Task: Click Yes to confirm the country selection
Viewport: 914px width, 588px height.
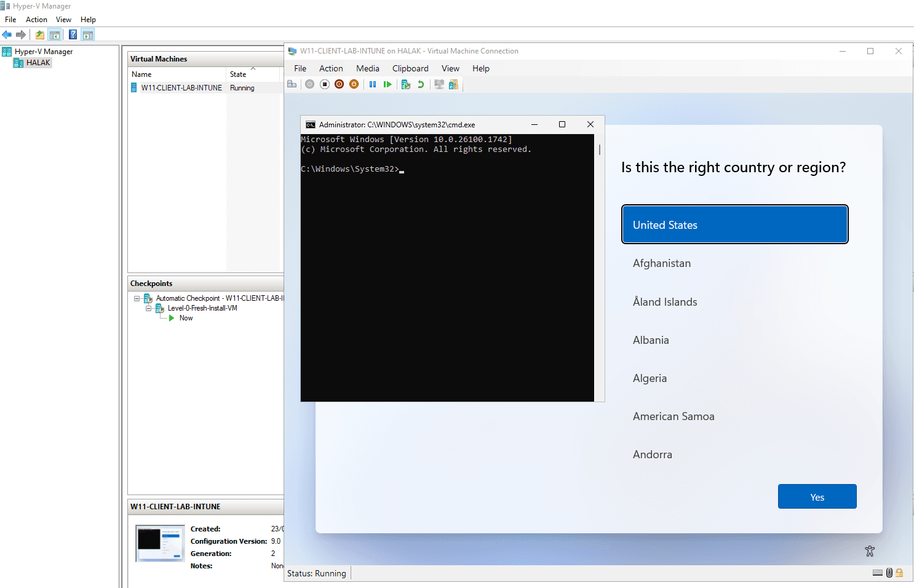Action: click(x=817, y=496)
